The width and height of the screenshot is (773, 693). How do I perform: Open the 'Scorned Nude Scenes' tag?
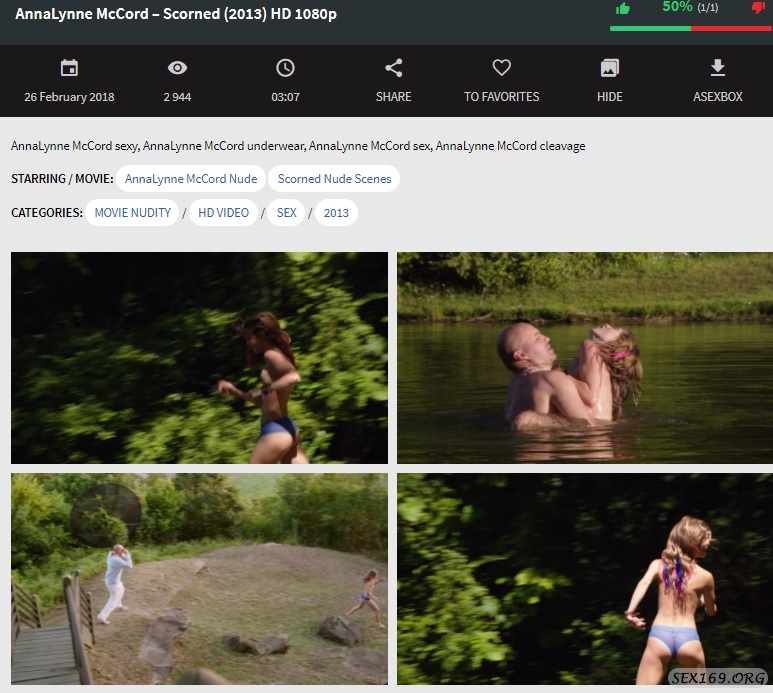click(335, 179)
